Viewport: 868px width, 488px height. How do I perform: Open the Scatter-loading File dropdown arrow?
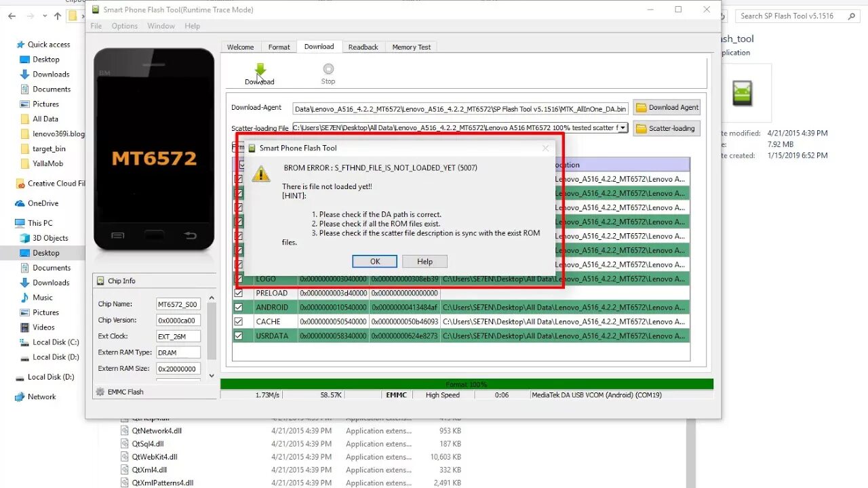(x=623, y=127)
